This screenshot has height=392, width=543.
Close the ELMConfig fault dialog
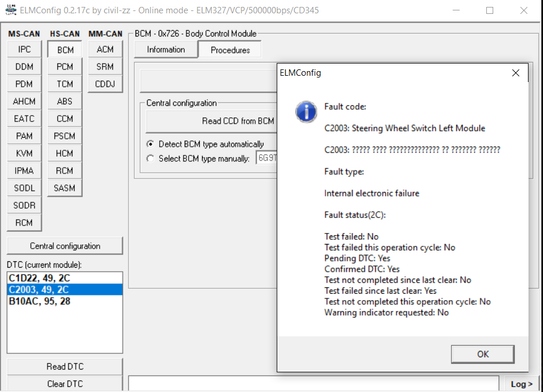tap(516, 73)
